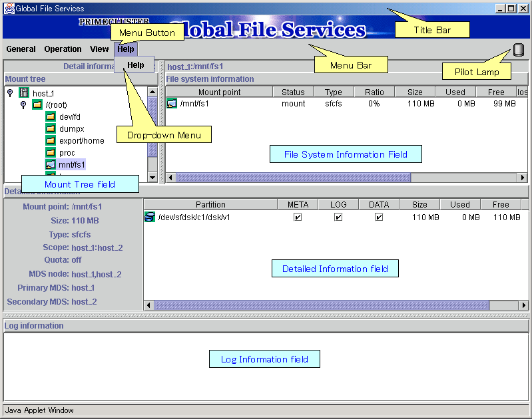Maximize the Global File Services window
The image size is (532, 419).
coord(511,9)
